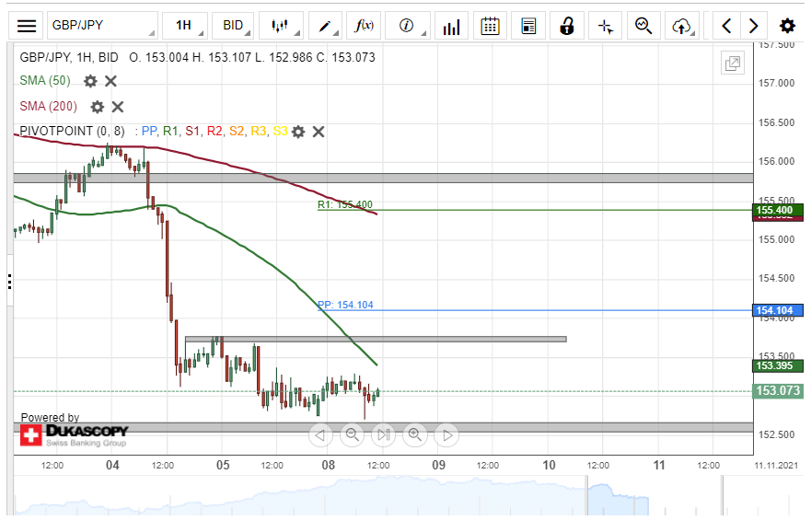Click the 08 date axis label
This screenshot has height=532, width=811.
point(329,465)
